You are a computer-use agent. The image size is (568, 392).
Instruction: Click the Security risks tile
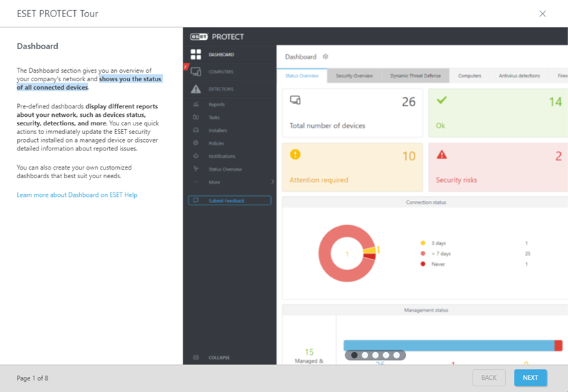coord(498,167)
